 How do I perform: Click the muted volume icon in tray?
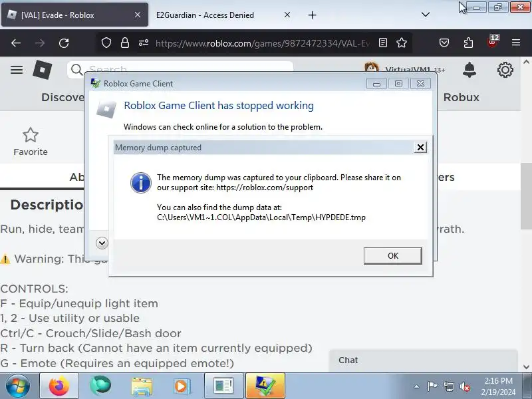pos(464,386)
